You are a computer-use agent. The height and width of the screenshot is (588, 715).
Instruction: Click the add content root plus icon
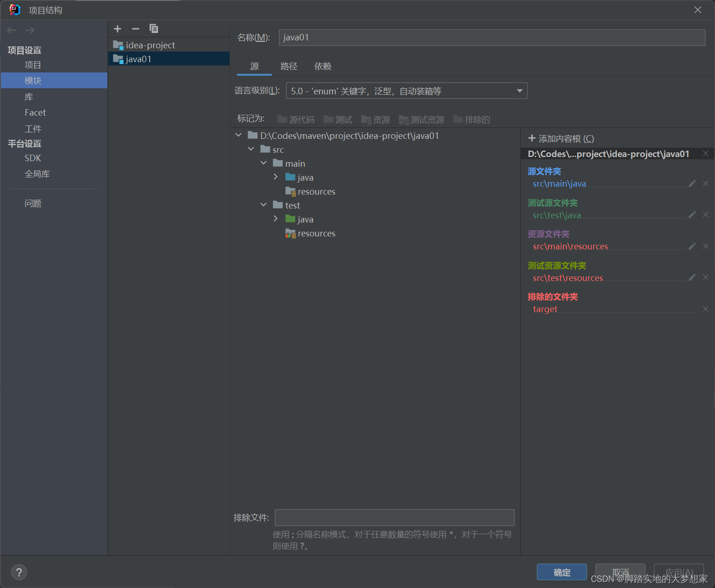[x=532, y=138]
